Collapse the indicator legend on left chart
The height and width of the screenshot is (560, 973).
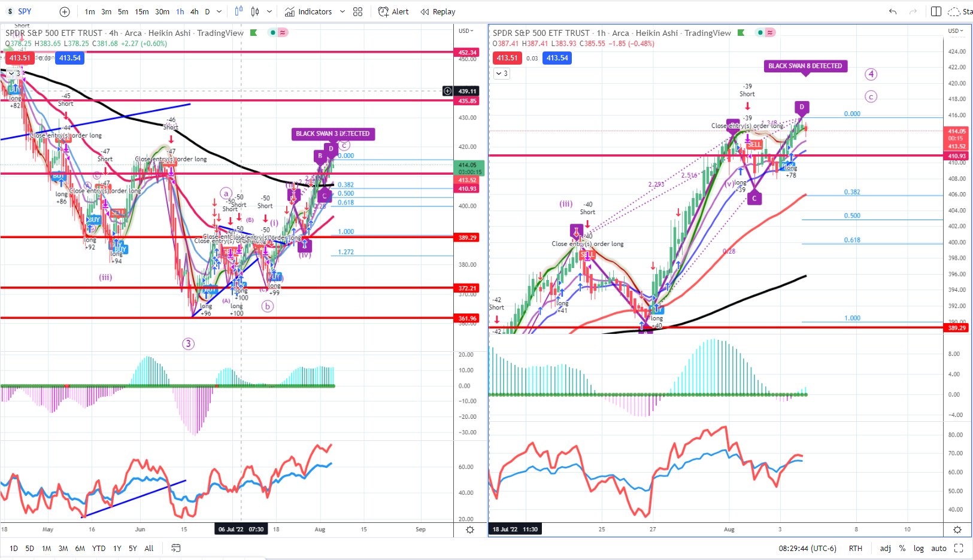click(14, 74)
